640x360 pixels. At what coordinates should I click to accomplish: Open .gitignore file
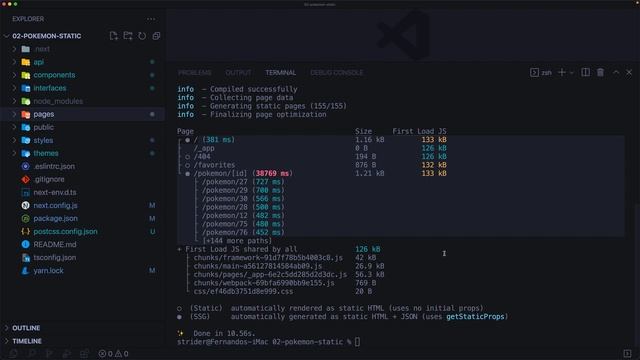49,180
